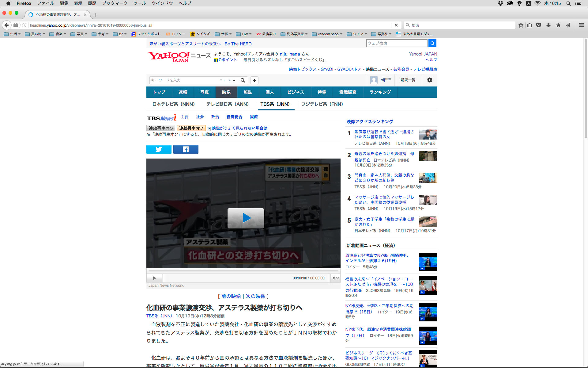
Task: Click the Facebook share button
Action: tap(186, 149)
